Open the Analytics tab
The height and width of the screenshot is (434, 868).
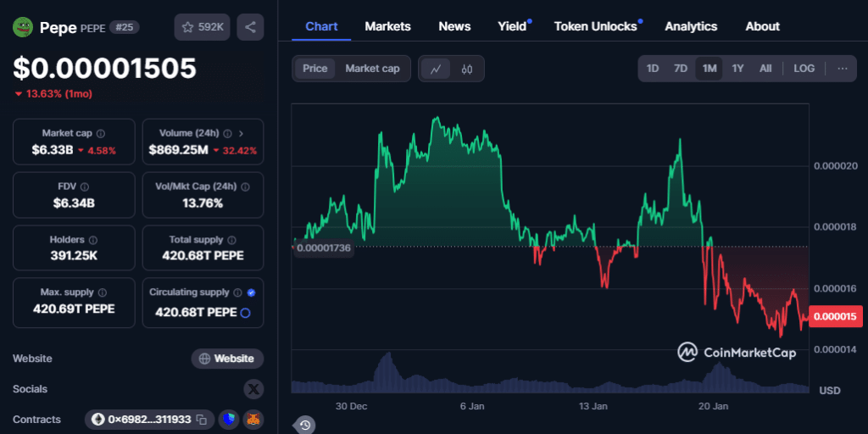[691, 26]
